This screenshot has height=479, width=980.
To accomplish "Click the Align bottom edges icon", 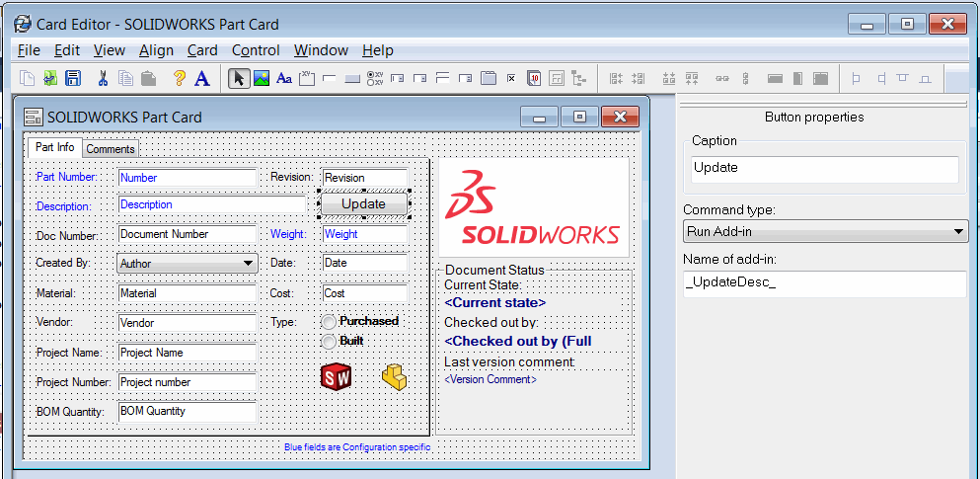I will point(669,78).
